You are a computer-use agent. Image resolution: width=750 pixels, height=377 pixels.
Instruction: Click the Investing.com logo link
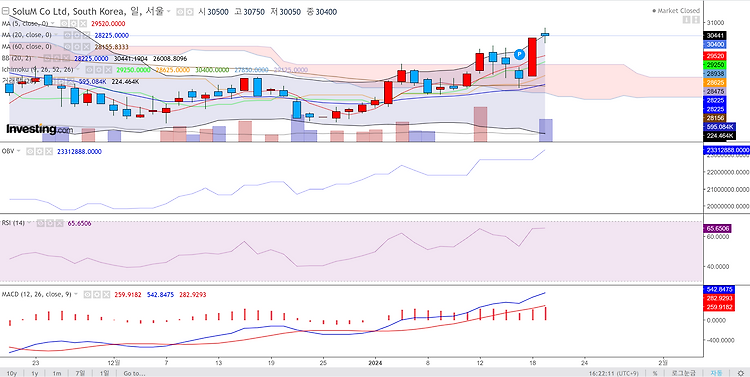[x=40, y=129]
